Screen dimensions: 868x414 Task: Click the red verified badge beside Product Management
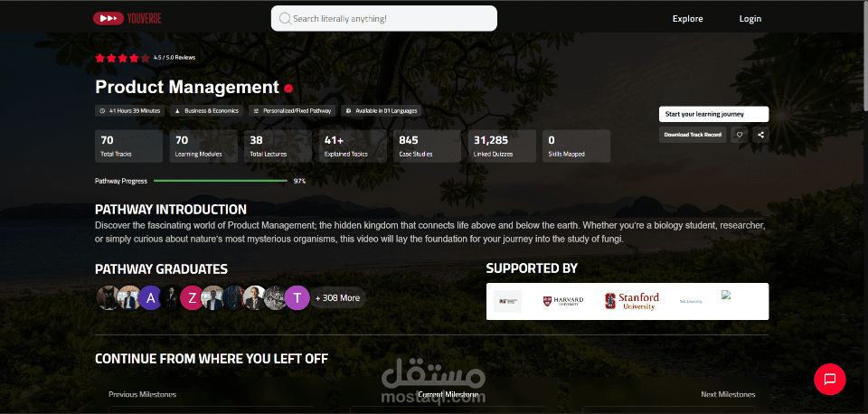point(288,88)
